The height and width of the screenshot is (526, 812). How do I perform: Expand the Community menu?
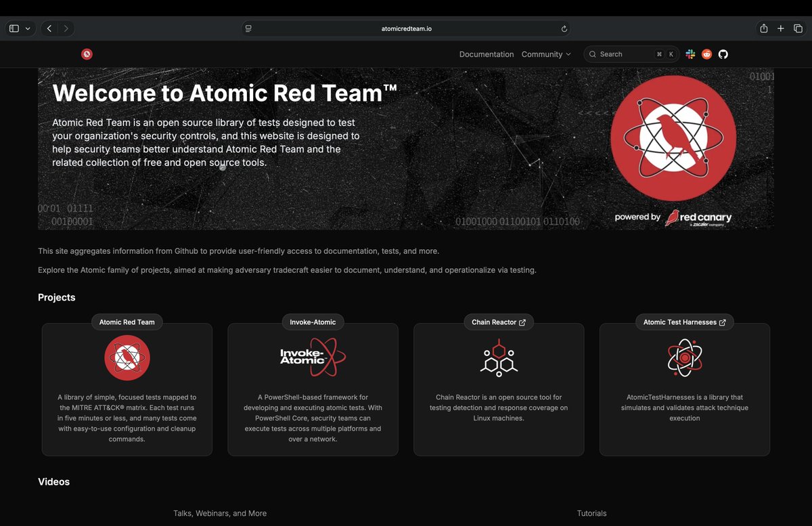pyautogui.click(x=546, y=54)
